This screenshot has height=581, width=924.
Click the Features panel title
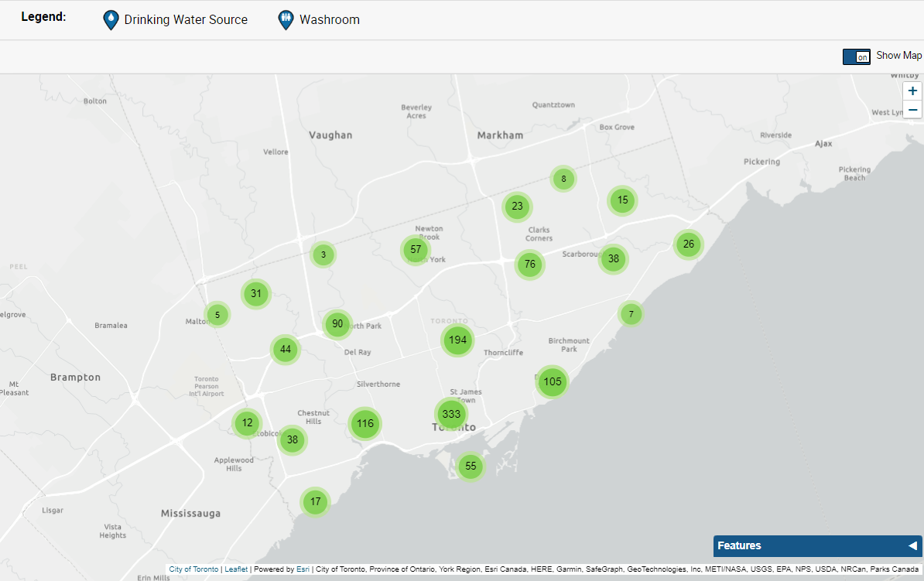tap(739, 545)
